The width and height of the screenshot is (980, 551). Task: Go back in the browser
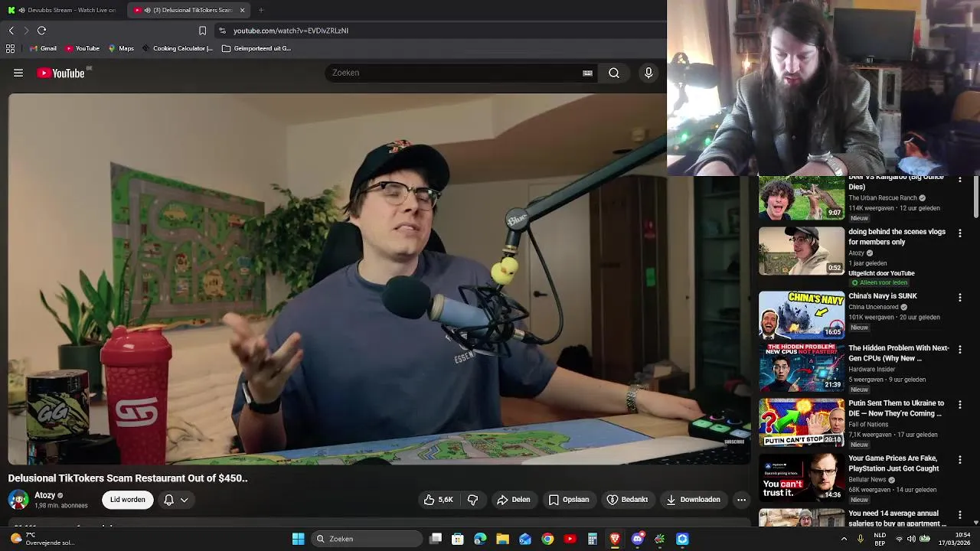click(x=11, y=31)
